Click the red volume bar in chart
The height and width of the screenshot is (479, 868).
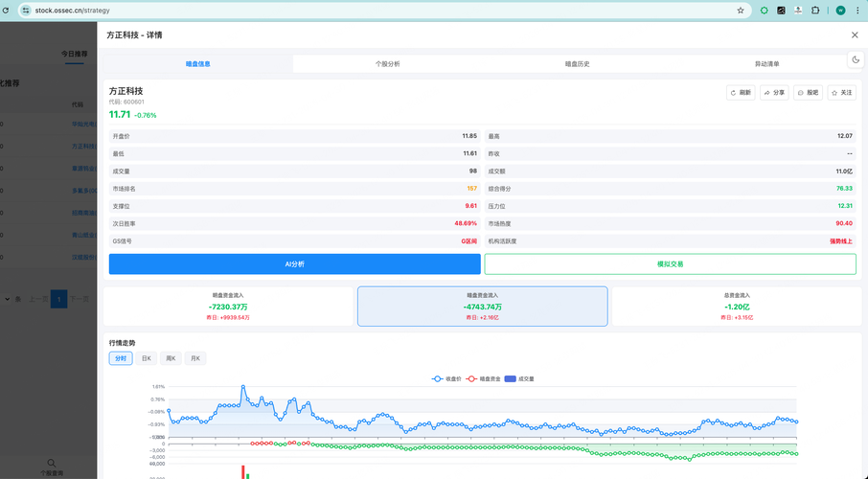click(242, 471)
